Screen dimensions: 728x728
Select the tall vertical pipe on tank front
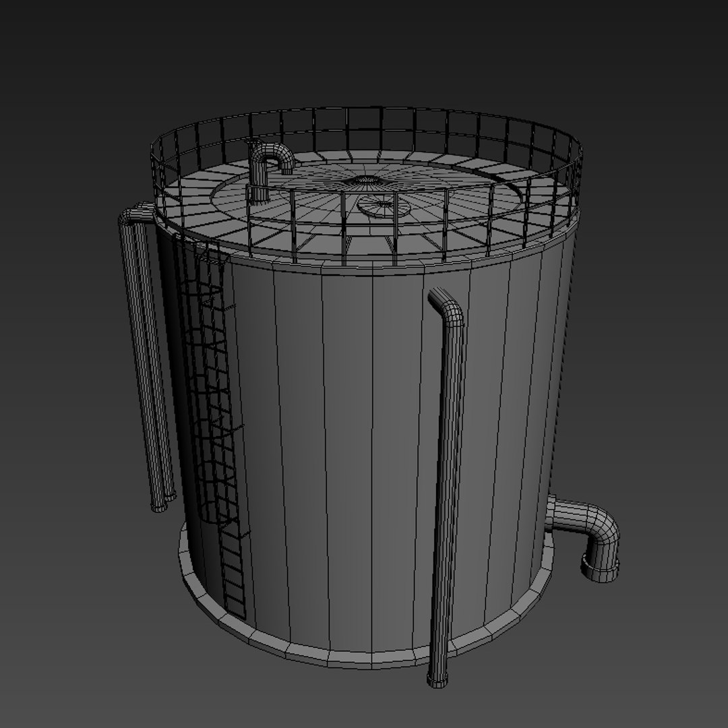pos(445,487)
